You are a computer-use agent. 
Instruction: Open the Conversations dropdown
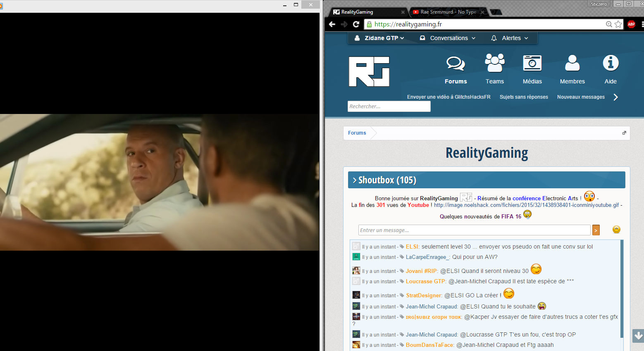click(x=448, y=38)
